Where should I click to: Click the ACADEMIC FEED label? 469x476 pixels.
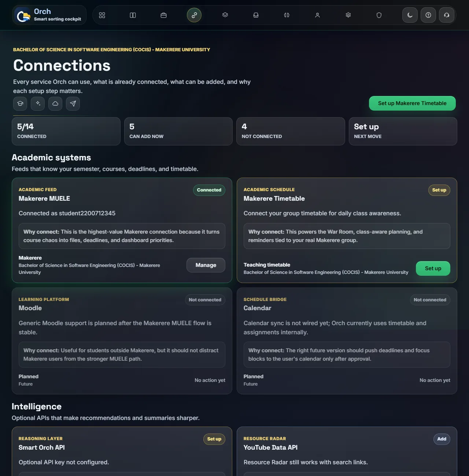38,190
